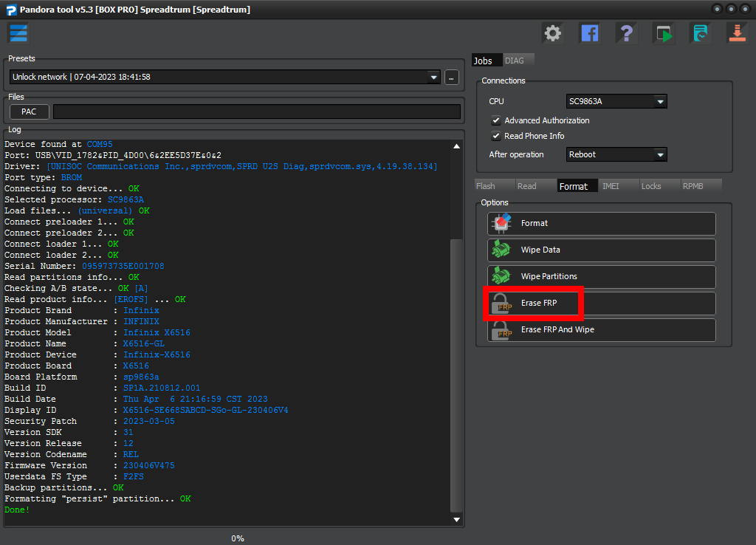The height and width of the screenshot is (545, 756).
Task: Open settings gear icon
Action: point(552,33)
